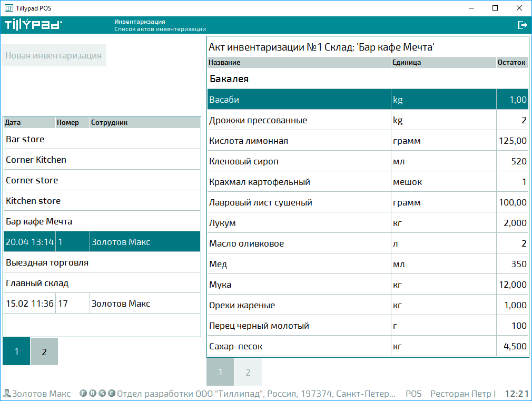Select the Бар кафе Мечта group row
Image resolution: width=532 pixels, height=401 pixels.
102,221
